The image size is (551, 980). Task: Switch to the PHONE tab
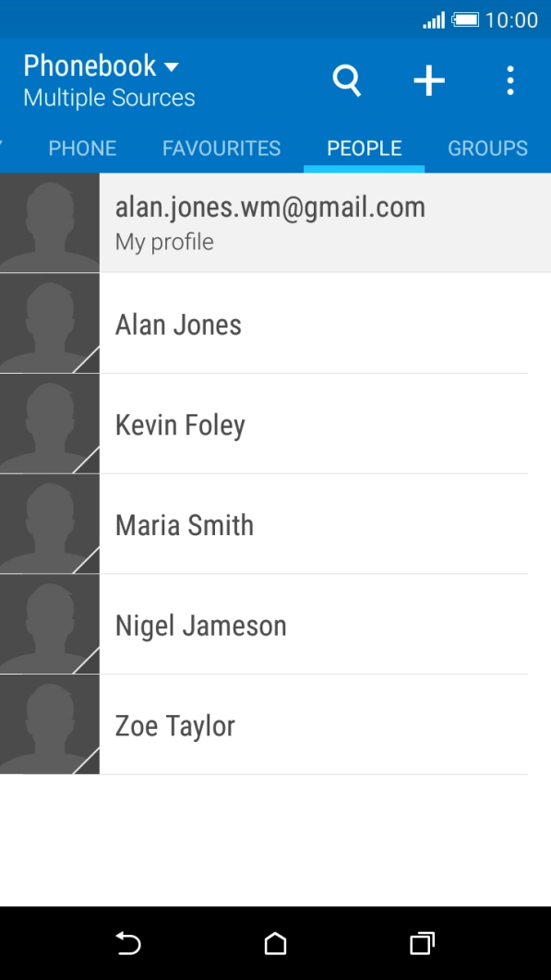[82, 148]
